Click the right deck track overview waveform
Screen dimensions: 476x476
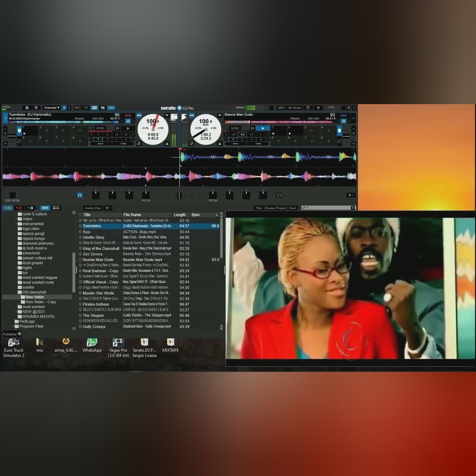coord(280,122)
